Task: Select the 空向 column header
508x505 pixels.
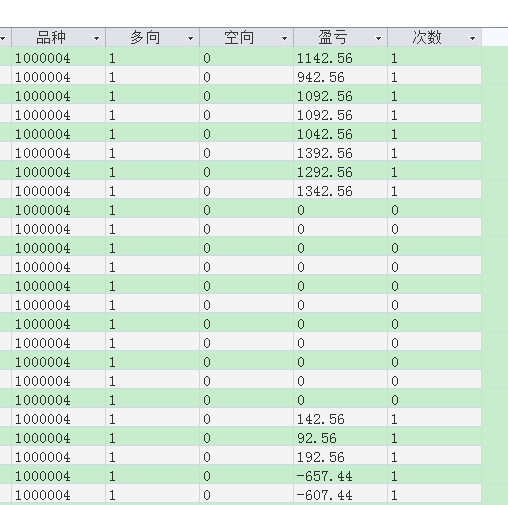Action: [x=247, y=37]
